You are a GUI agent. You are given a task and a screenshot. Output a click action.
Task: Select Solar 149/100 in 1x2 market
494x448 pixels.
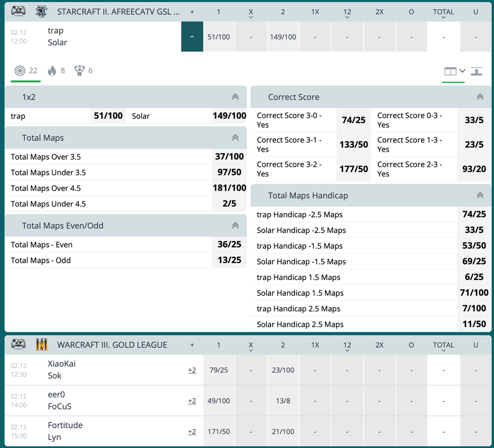click(x=229, y=116)
